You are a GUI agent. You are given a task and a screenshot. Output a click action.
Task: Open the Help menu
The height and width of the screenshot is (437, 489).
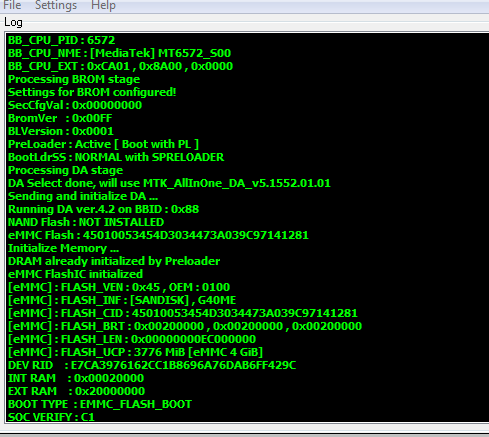(x=103, y=5)
